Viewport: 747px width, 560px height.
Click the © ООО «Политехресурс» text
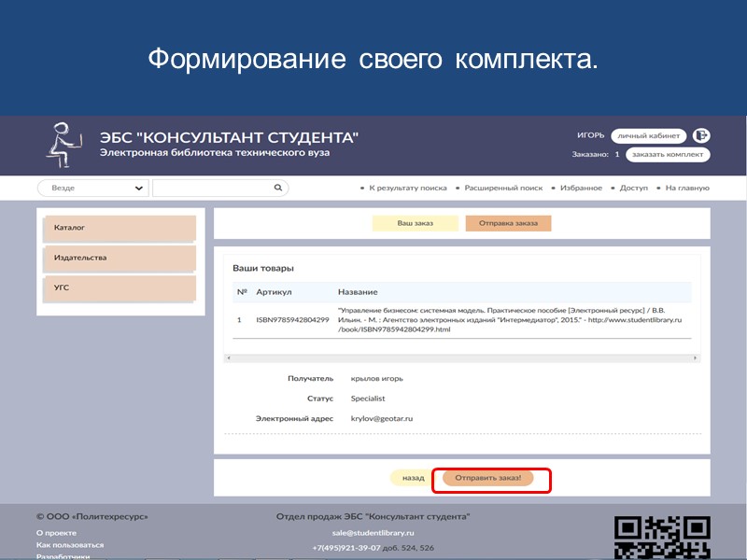tap(92, 517)
